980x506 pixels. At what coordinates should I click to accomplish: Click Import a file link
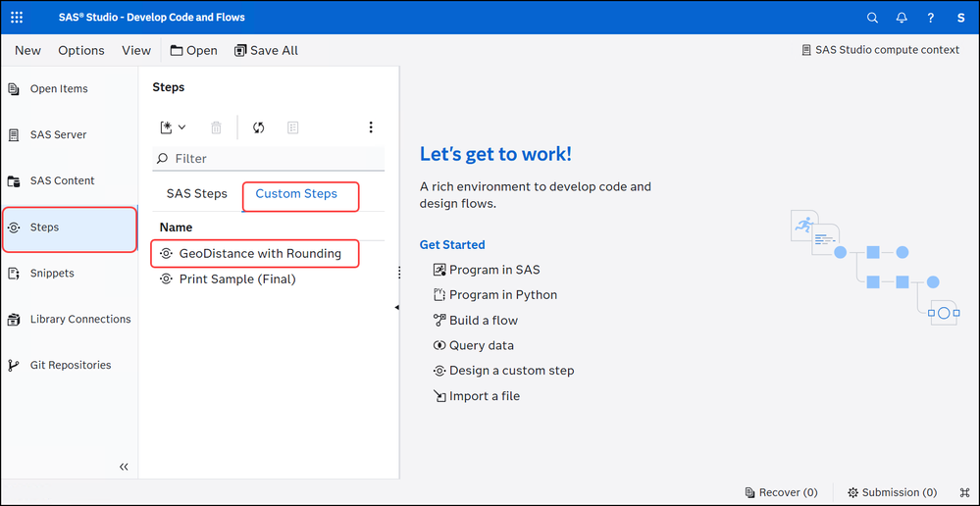[x=476, y=396]
